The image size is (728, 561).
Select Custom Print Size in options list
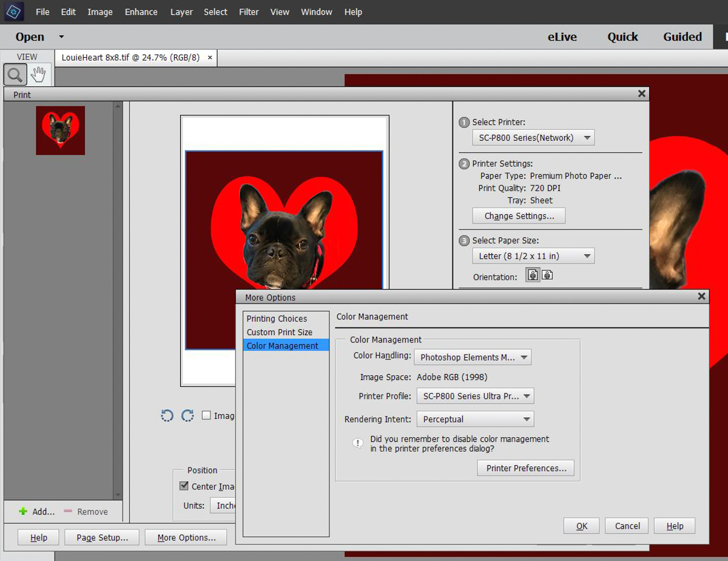pos(280,332)
